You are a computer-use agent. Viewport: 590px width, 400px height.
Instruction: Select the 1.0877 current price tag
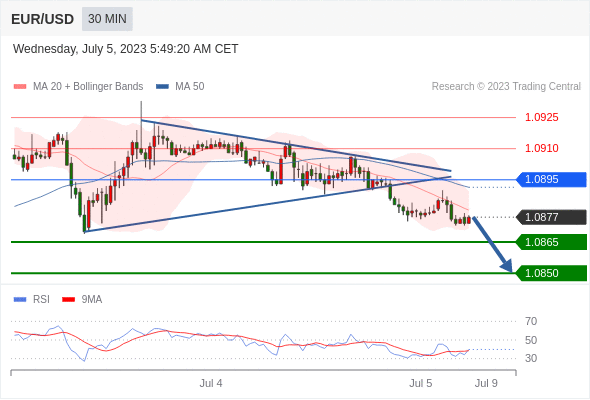click(551, 217)
